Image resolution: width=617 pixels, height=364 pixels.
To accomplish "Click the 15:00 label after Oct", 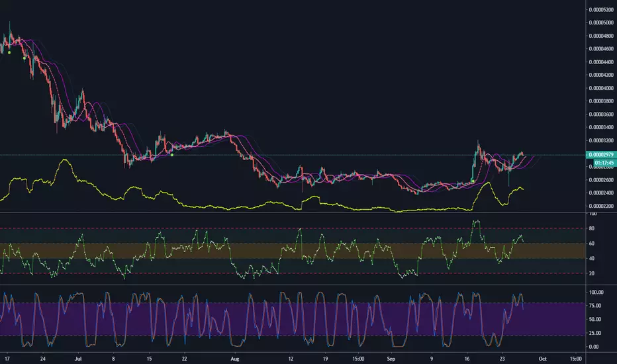I will [x=576, y=359].
